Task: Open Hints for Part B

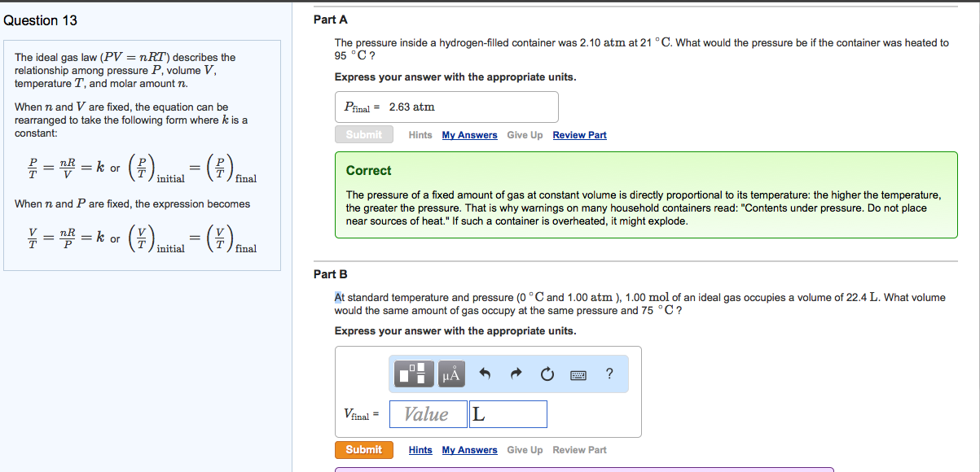Action: (x=420, y=449)
